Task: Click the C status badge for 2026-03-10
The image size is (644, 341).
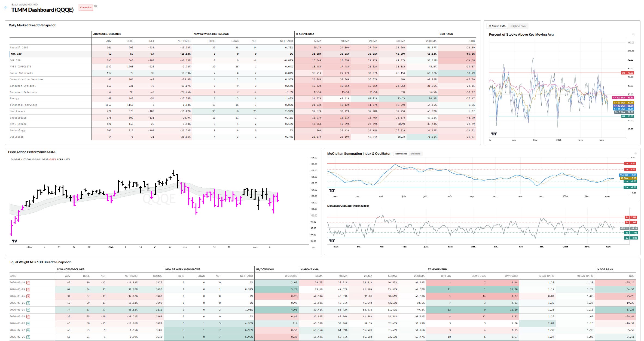Action: coord(28,283)
